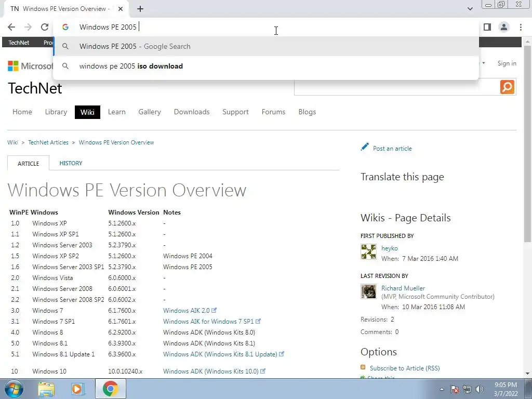
Task: Open Windows ADK (Windows Kits 8.1 Update) link
Action: (220, 354)
